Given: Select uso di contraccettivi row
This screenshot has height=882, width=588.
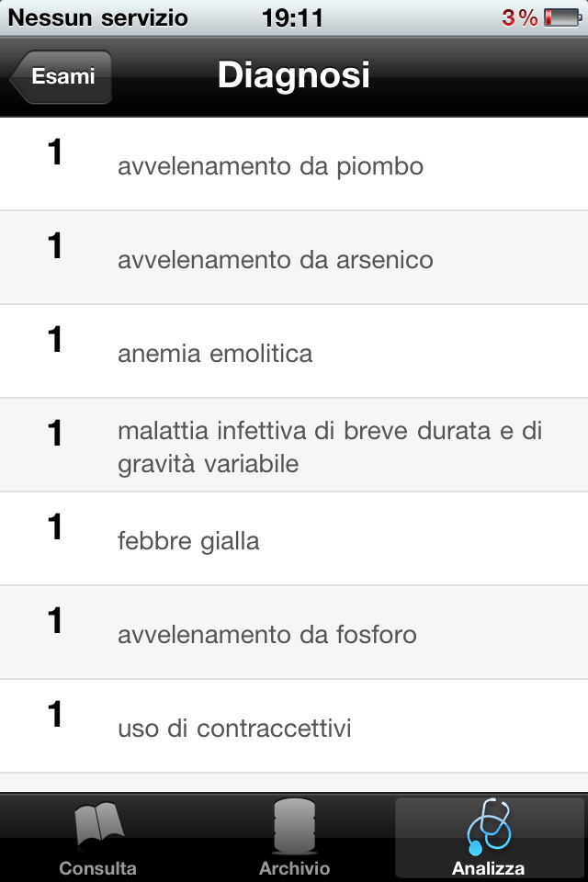Looking at the screenshot, I should (294, 726).
